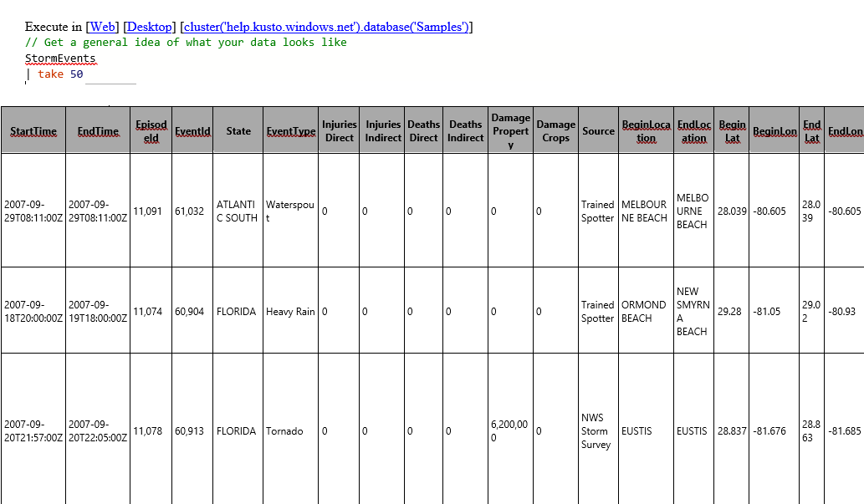Image resolution: width=864 pixels, height=504 pixels.
Task: Select the EndLon column header
Action: pos(845,130)
